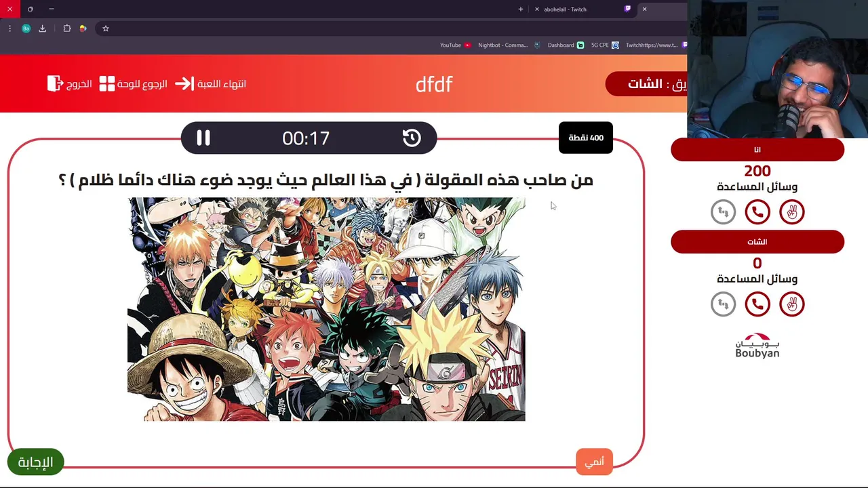Click the الشات team pill in the red header
868x488 pixels.
point(646,84)
